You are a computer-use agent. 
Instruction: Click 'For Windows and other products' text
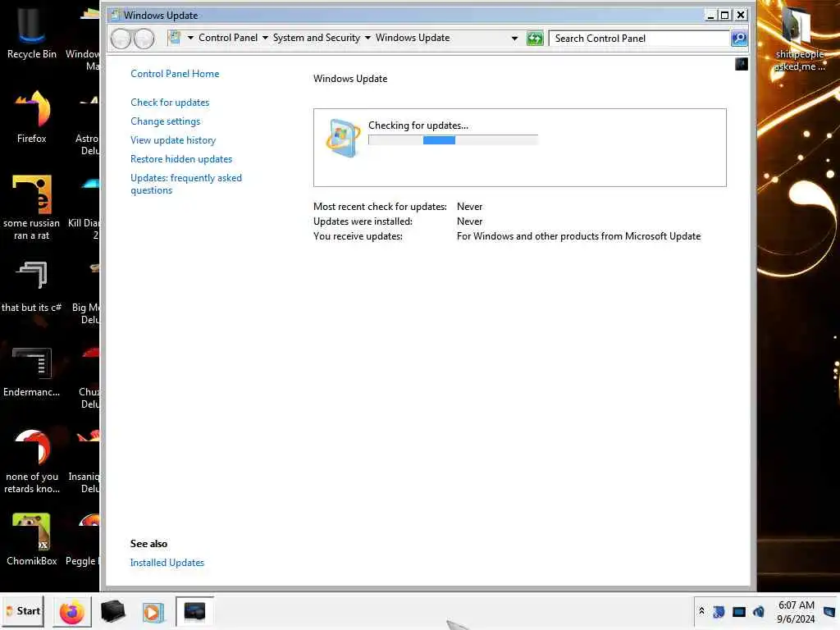click(578, 236)
